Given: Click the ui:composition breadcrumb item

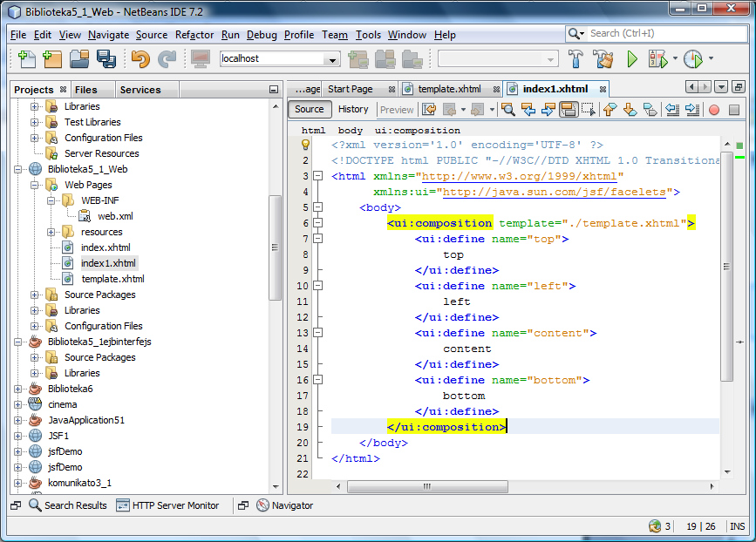Looking at the screenshot, I should point(417,131).
